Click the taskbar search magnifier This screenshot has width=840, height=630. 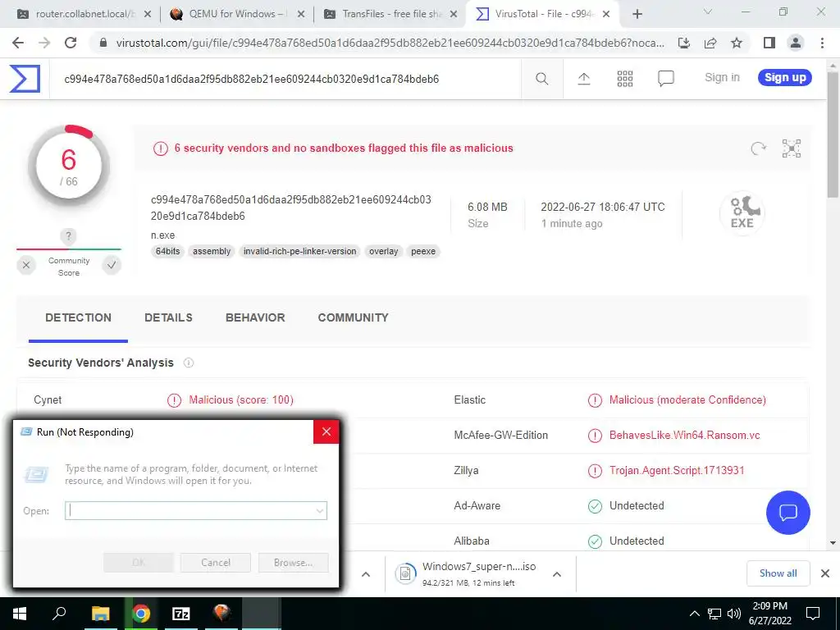(59, 614)
